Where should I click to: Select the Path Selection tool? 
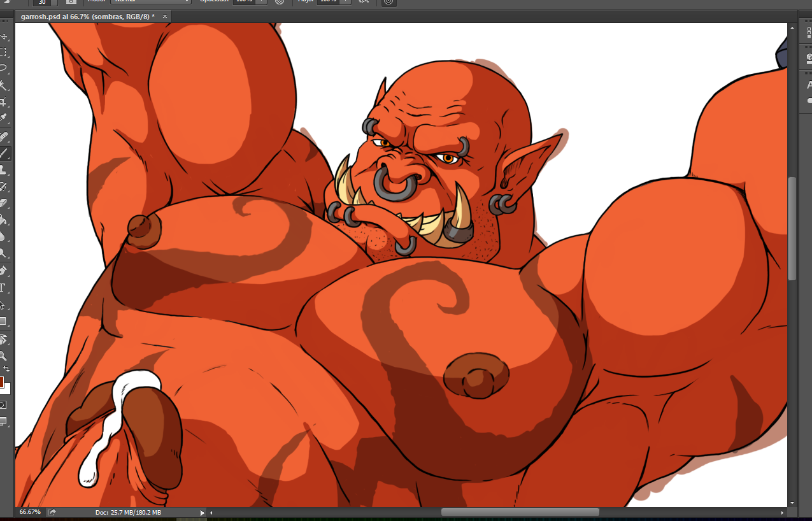4,305
